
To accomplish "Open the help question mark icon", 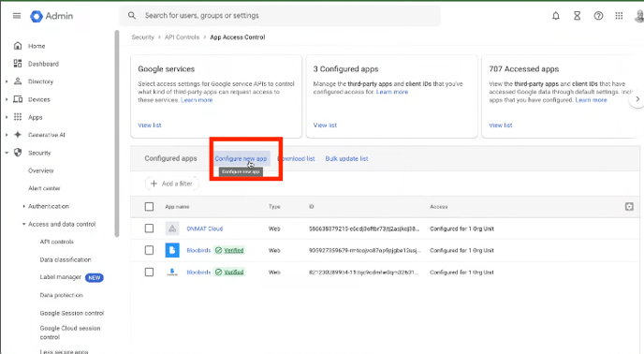I will pyautogui.click(x=598, y=16).
